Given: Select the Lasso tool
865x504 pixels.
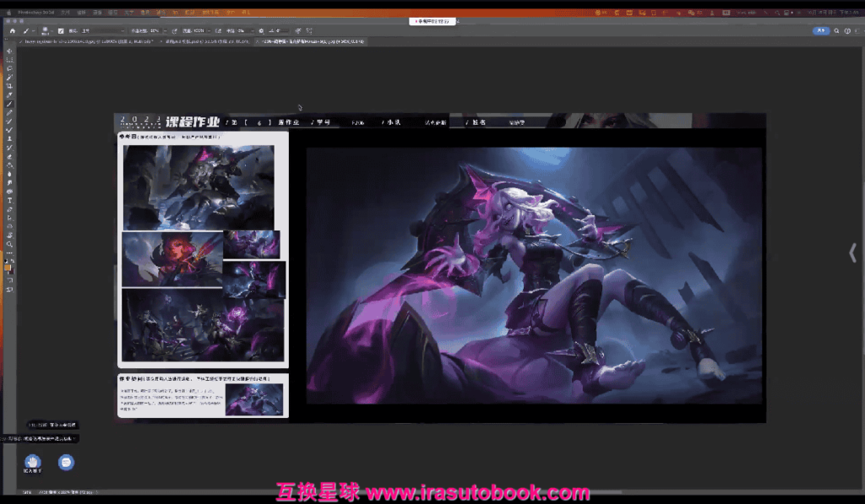Looking at the screenshot, I should click(9, 68).
